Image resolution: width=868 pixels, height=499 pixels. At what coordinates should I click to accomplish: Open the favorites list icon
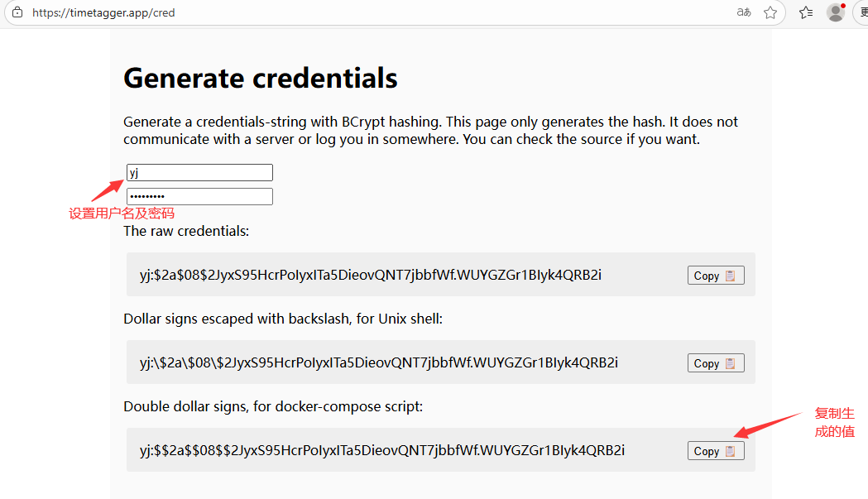tap(806, 12)
